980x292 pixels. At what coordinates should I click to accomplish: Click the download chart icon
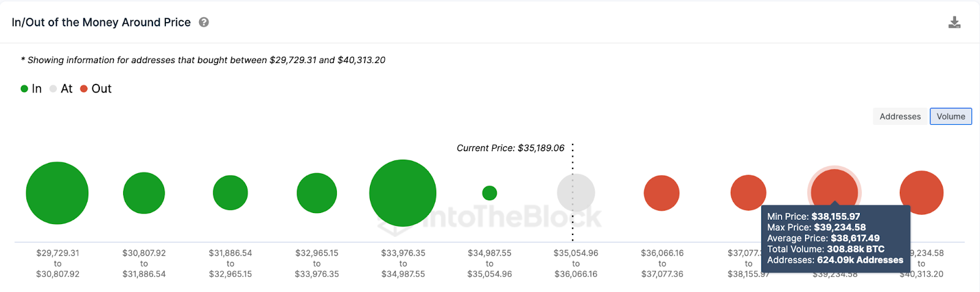pos(954,23)
